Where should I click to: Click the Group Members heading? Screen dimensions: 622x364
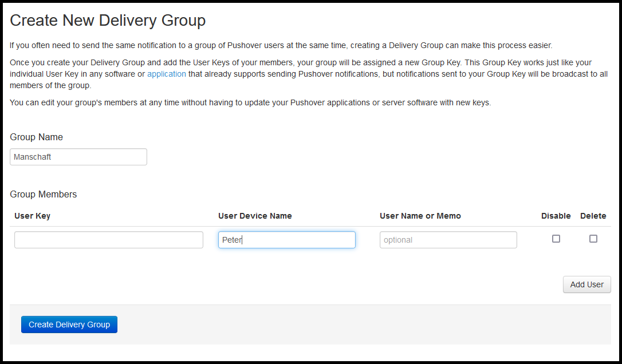43,194
